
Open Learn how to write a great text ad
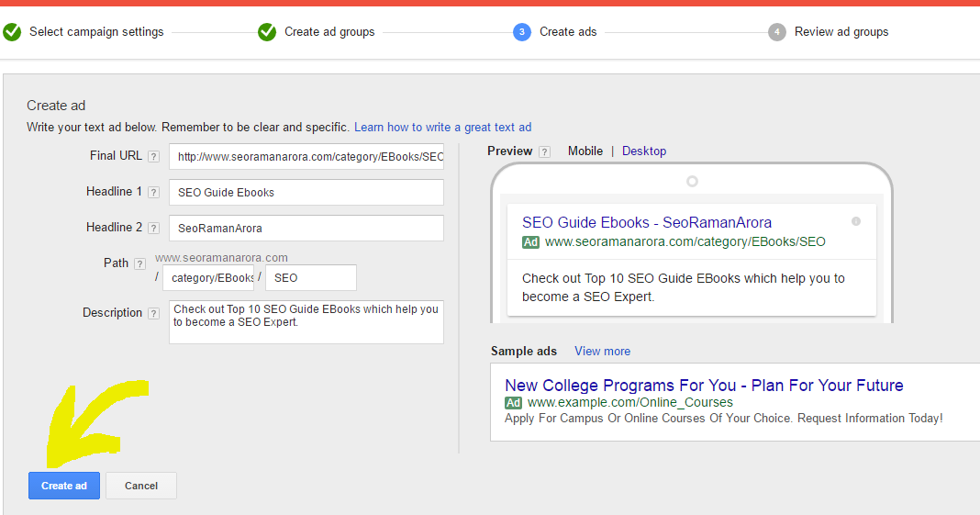point(443,128)
